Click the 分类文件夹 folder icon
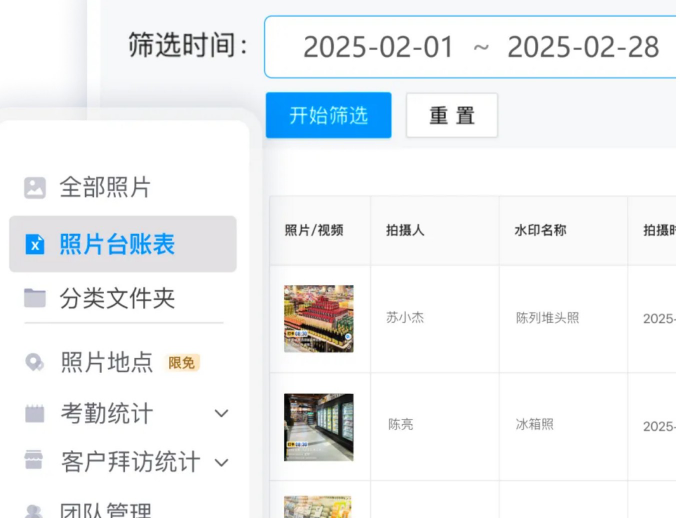This screenshot has width=681, height=518. [35, 298]
